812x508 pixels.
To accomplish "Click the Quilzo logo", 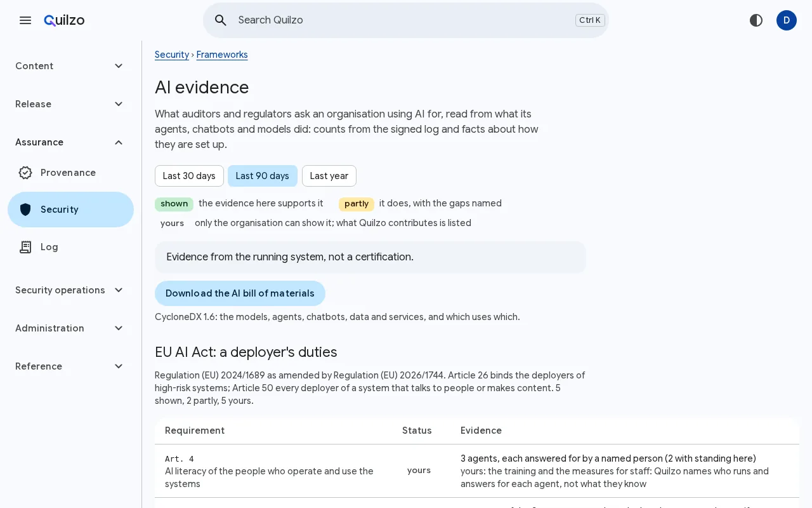I will coord(64,20).
